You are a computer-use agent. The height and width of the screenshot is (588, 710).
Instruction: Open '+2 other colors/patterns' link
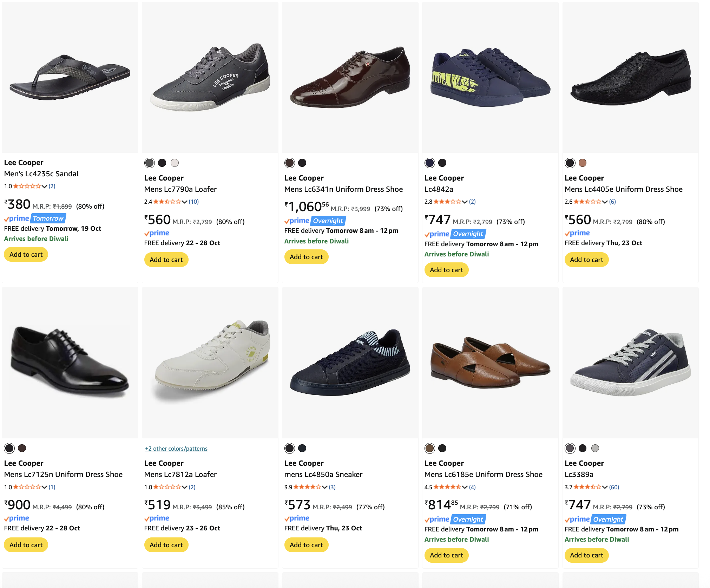click(176, 449)
